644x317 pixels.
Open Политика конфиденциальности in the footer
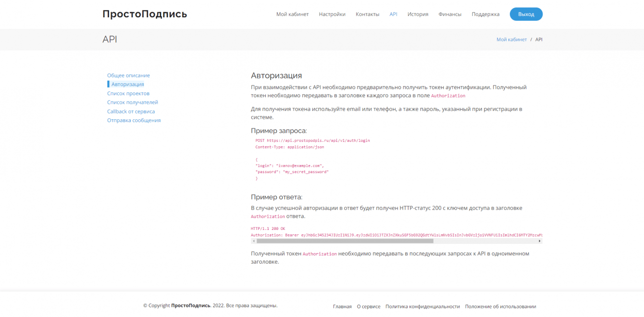422,306
